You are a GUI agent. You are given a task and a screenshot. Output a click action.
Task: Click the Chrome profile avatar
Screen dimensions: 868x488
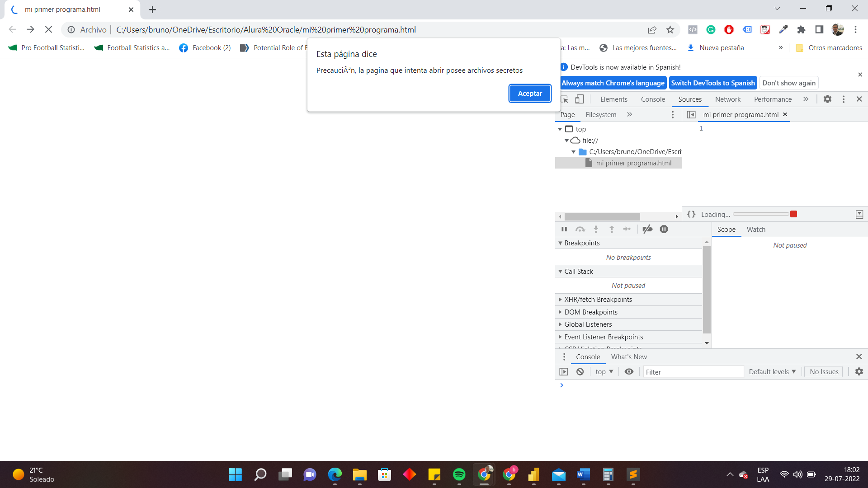(838, 30)
